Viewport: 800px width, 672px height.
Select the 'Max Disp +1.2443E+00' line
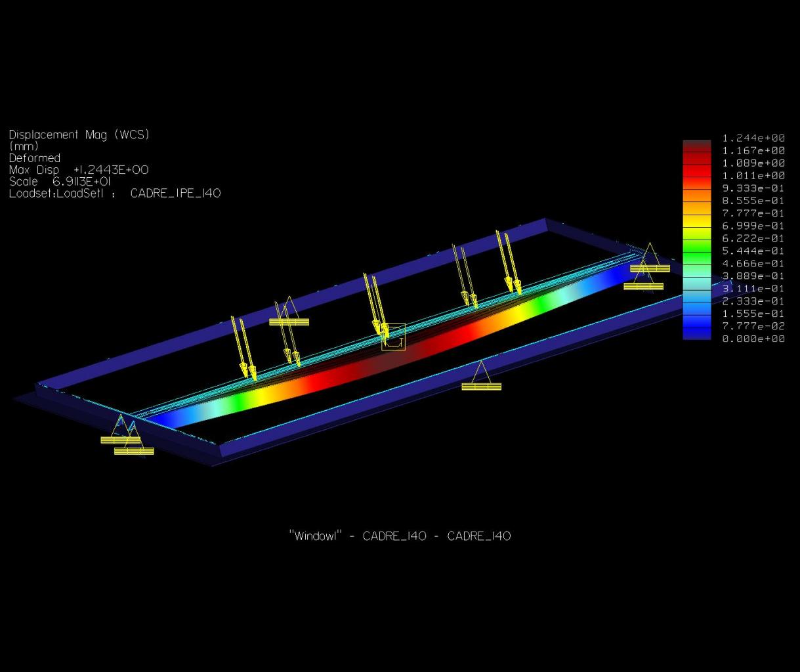[x=79, y=170]
